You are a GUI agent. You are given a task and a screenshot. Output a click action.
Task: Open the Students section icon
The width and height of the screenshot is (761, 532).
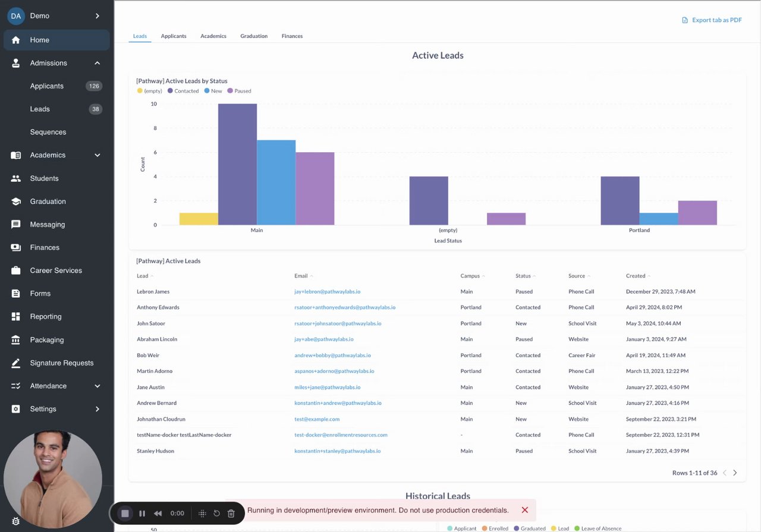coord(16,178)
